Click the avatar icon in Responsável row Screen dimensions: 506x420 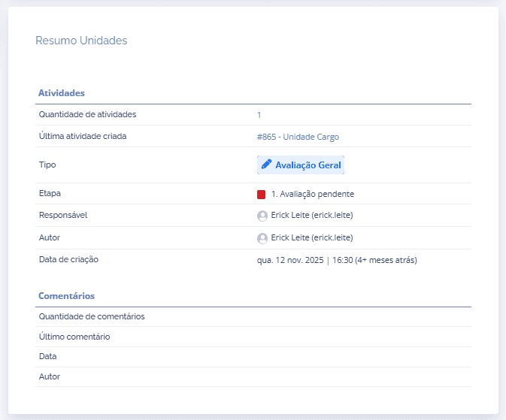pyautogui.click(x=262, y=216)
